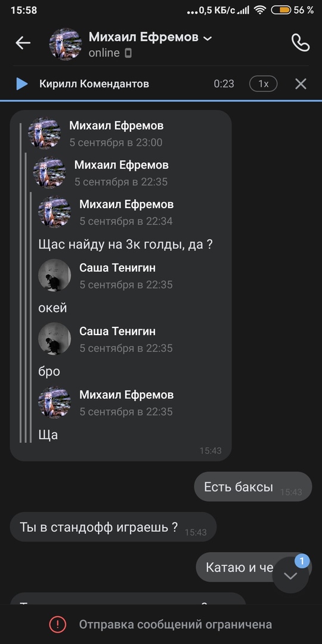Open Саша Тенигин avatar above 'бро'
322x644 pixels.
tap(55, 339)
